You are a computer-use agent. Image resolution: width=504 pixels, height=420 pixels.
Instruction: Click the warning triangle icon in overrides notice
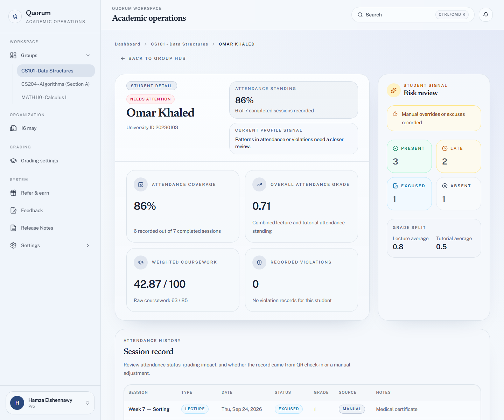pyautogui.click(x=395, y=114)
